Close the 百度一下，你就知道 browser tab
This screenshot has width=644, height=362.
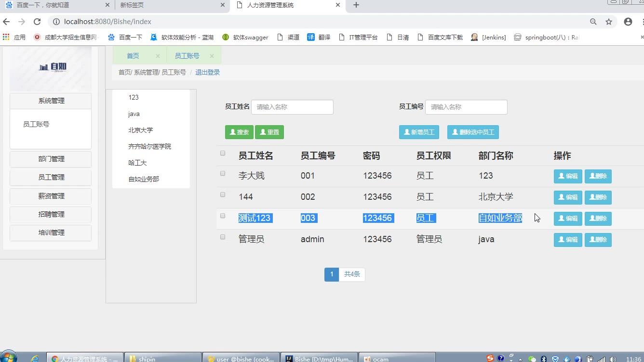pyautogui.click(x=107, y=5)
